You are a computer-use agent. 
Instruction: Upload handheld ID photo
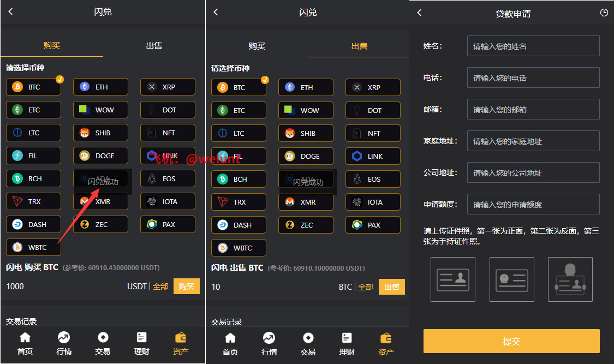click(570, 279)
